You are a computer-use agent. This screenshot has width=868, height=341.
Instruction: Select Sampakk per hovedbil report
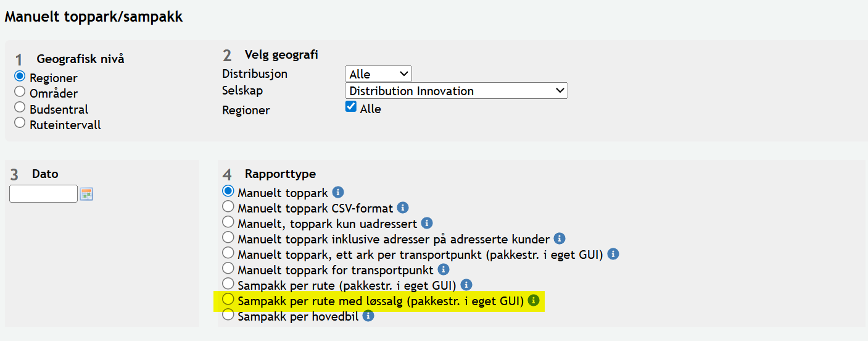[228, 315]
